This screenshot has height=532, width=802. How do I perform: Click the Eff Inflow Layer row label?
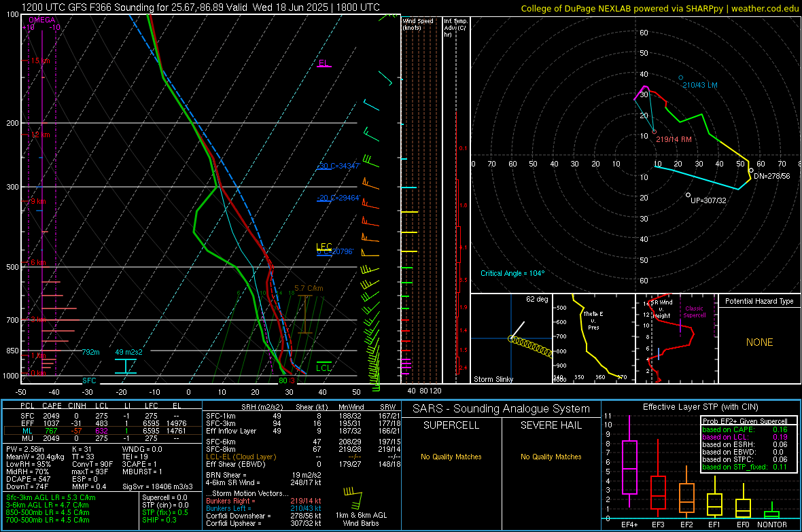(230, 431)
